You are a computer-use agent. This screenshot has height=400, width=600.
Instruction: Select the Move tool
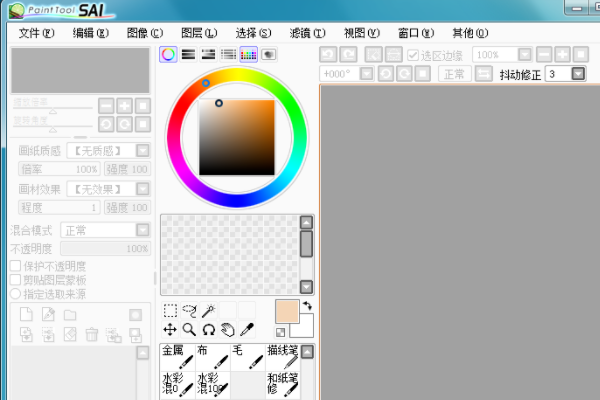click(x=170, y=329)
